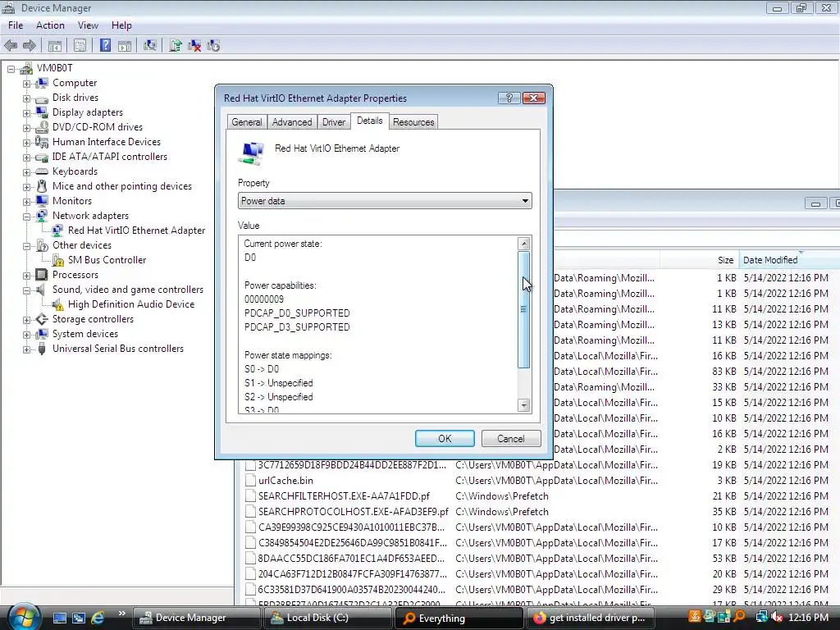The width and height of the screenshot is (840, 630).
Task: Expand the Computer node
Action: click(26, 84)
